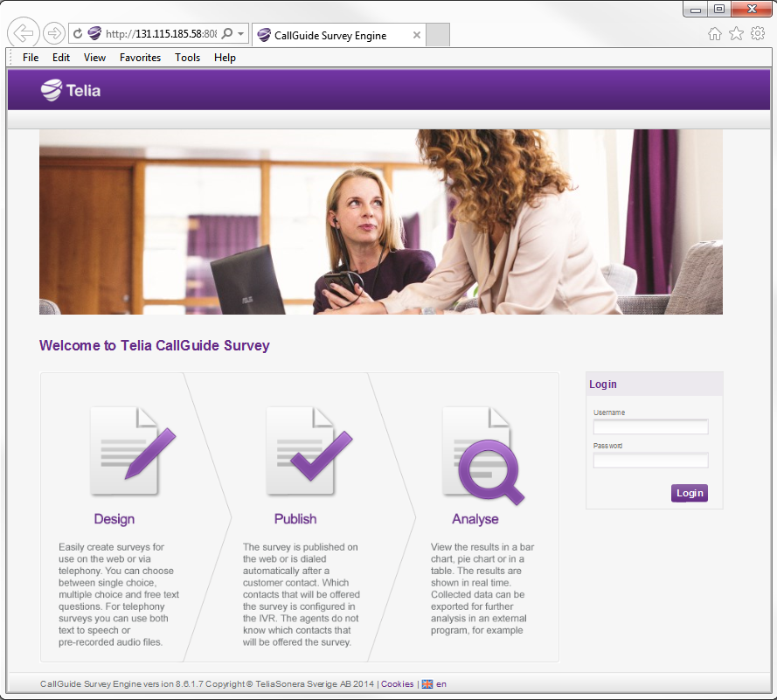Click the Analyse document-with-magnifier icon

[483, 456]
